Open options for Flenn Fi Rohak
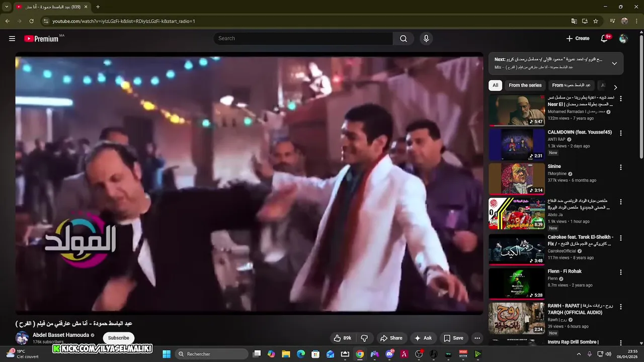 click(621, 272)
